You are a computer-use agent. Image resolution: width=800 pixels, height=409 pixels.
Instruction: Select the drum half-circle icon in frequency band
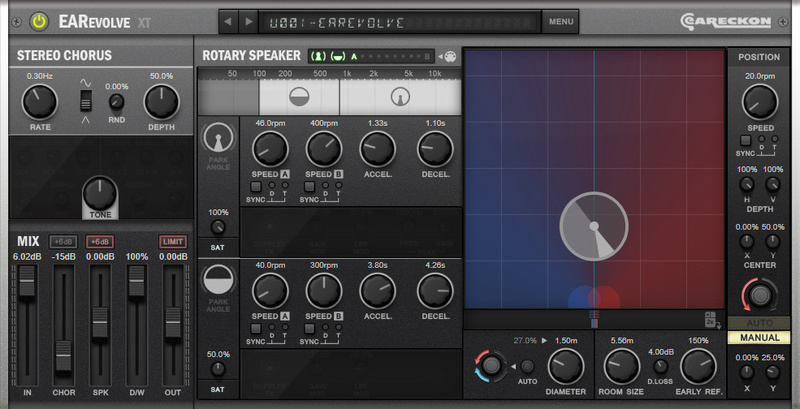[299, 97]
